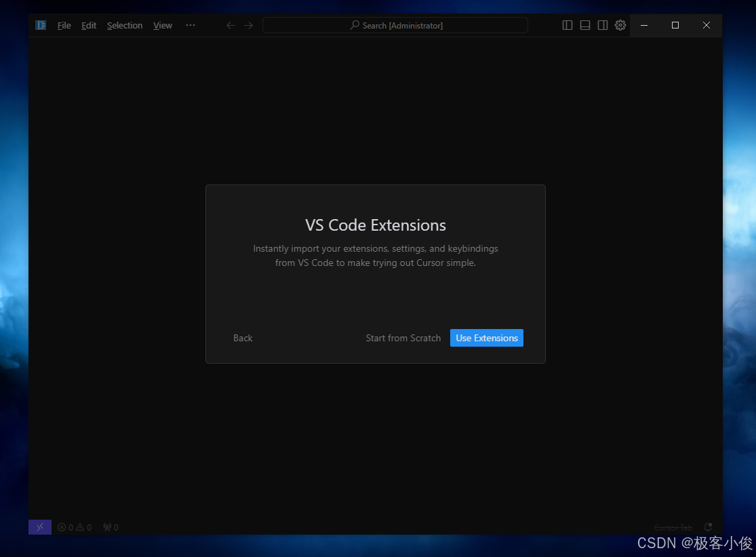Minimize the Cursor window
This screenshot has width=756, height=557.
644,25
